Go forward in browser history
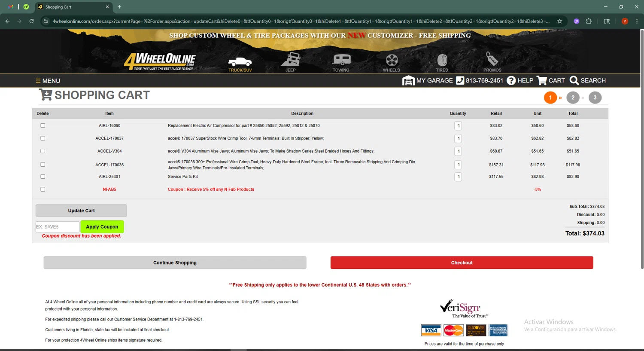Viewport: 644px width, 351px height. pos(19,21)
